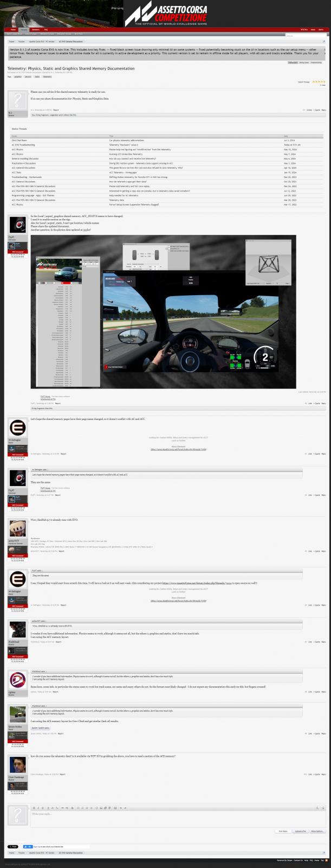The image size is (331, 868).
Task: Insert media via the editor toolbar
Action: point(105,808)
